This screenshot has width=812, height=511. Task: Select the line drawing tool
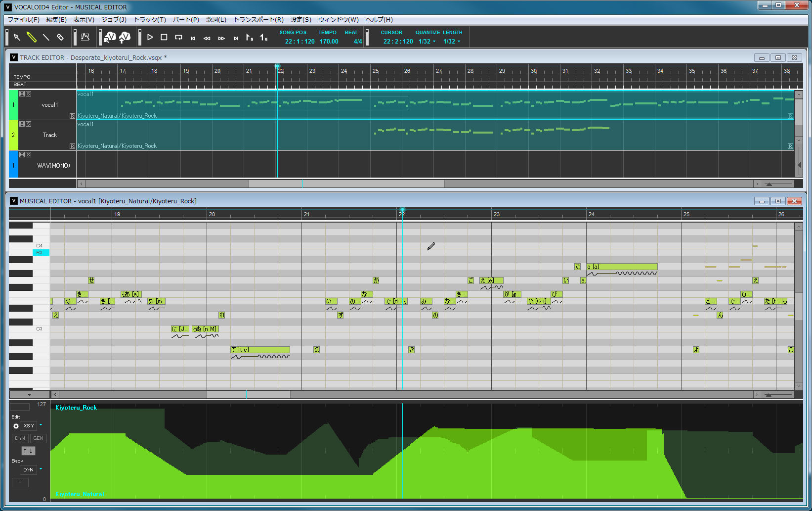click(46, 37)
